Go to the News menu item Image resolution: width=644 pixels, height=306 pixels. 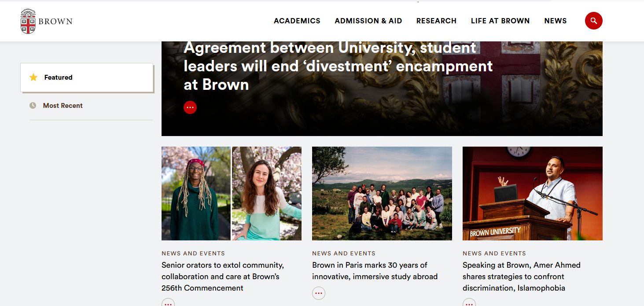[556, 21]
